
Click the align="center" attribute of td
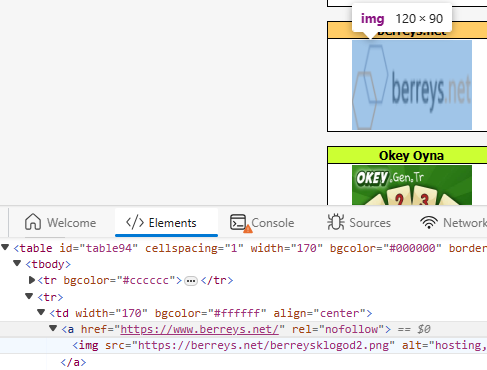tap(319, 313)
